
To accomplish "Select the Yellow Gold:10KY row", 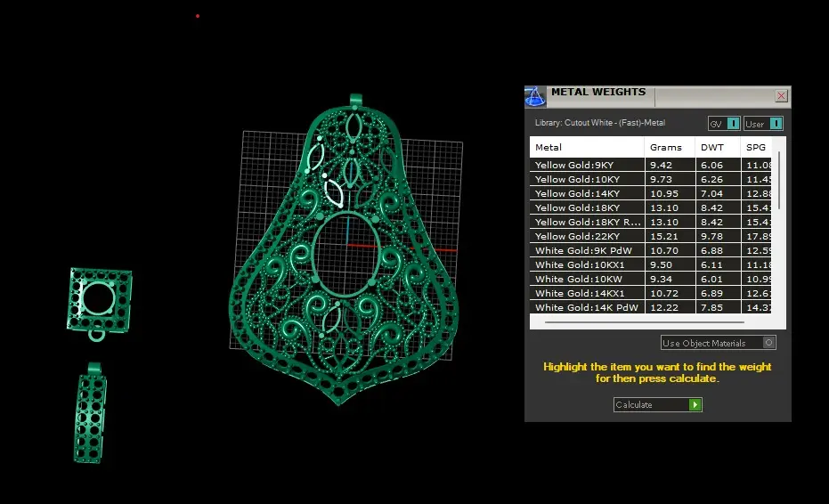I will (650, 179).
